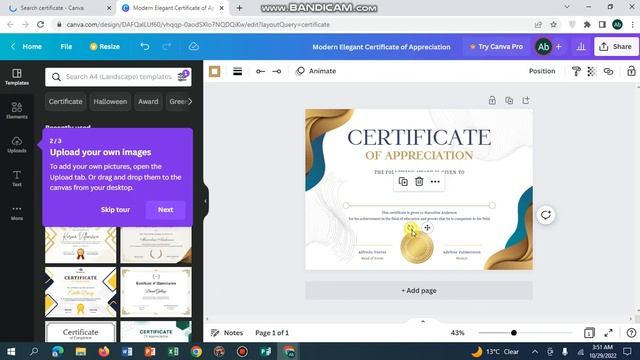Click the Redo arrow

point(166,47)
